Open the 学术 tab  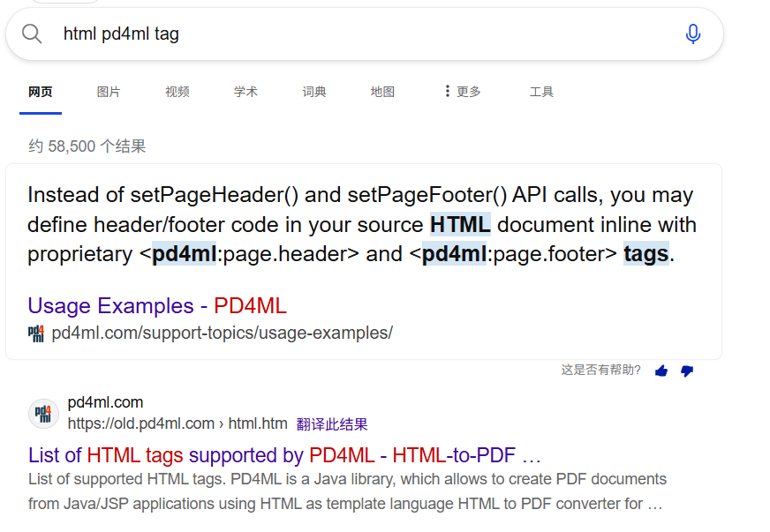point(245,92)
